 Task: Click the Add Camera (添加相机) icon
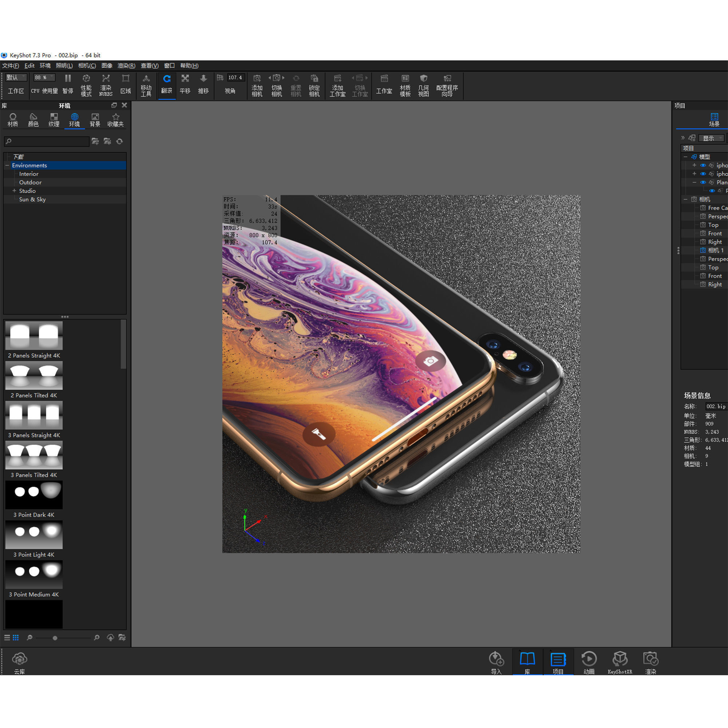(x=257, y=79)
